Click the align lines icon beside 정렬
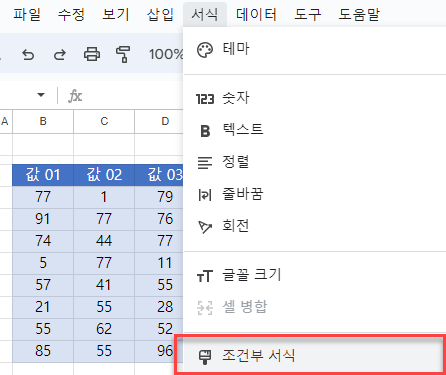446x375 pixels. point(205,163)
